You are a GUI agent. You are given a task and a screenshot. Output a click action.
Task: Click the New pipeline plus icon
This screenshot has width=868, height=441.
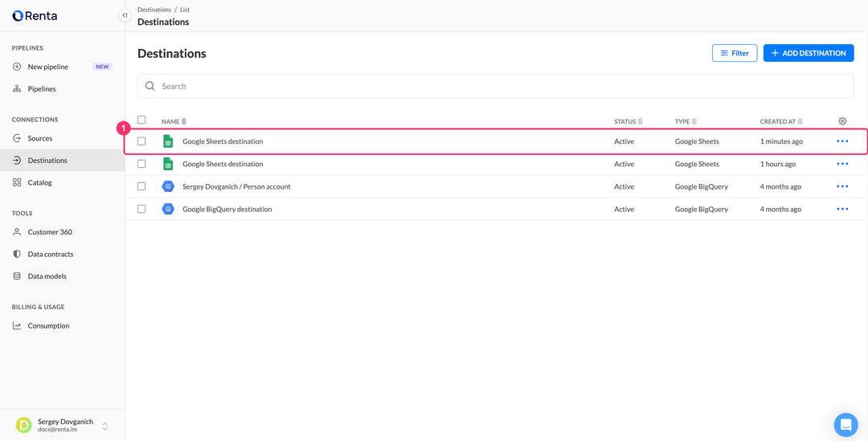tap(17, 67)
